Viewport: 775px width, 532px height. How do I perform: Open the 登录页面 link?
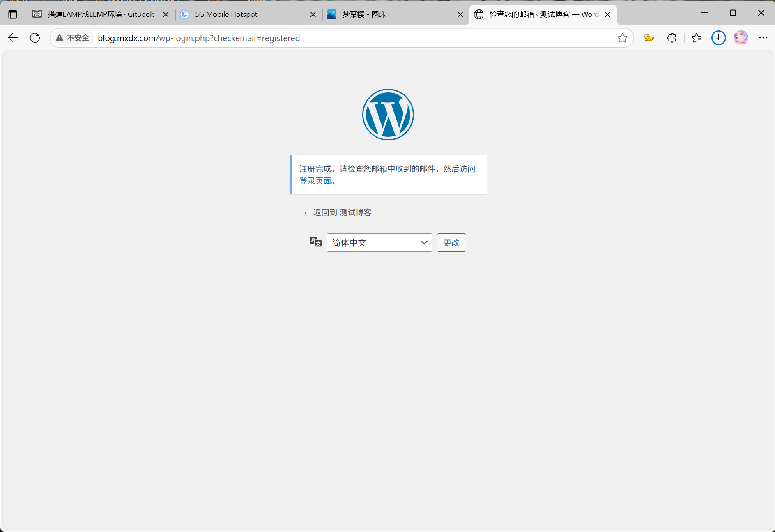315,181
